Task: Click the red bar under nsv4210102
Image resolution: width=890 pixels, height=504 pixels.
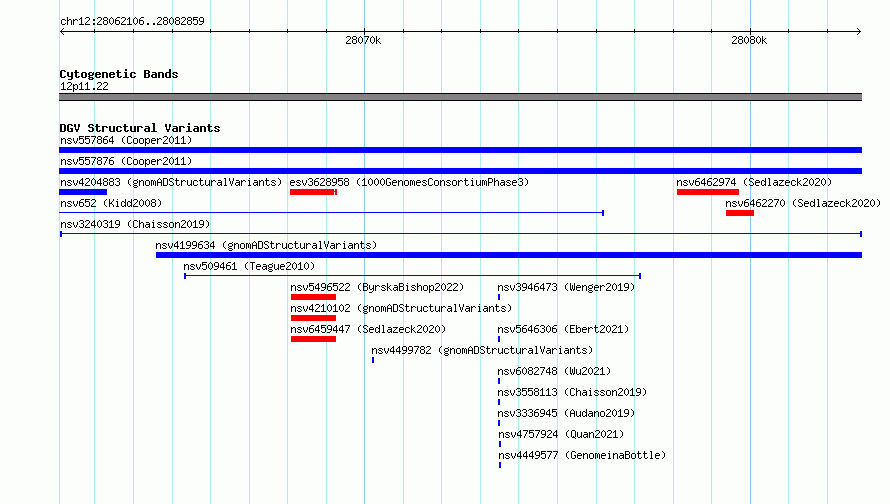Action: 313,318
